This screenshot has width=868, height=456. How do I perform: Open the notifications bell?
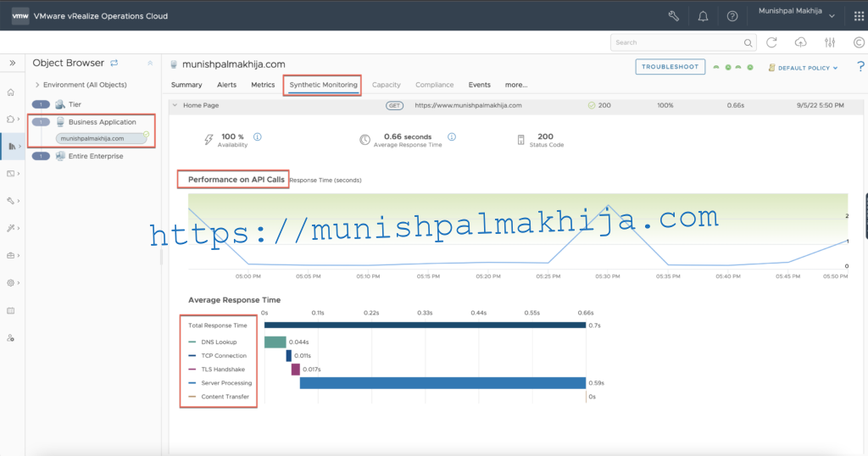click(x=703, y=16)
